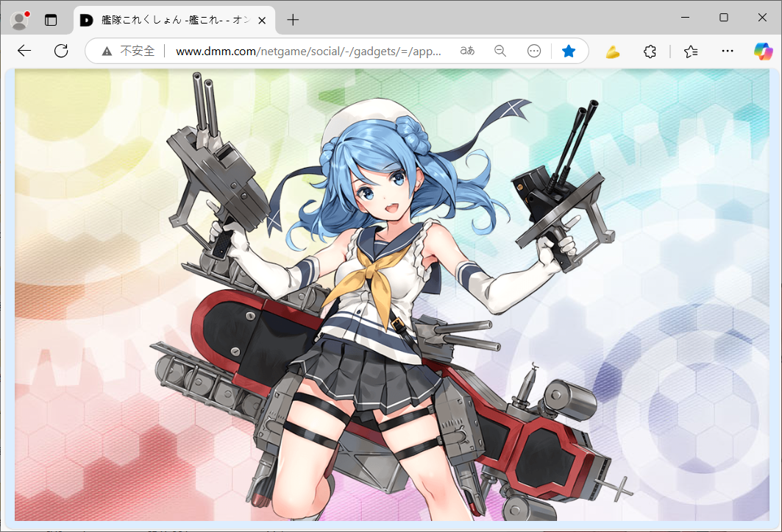782x532 pixels.
Task: Open the browser profile icon
Action: pyautogui.click(x=20, y=21)
